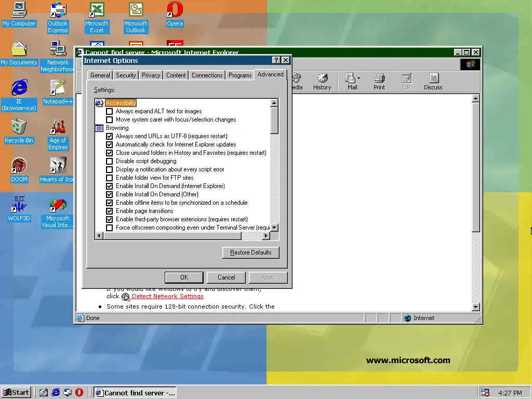Switch to the Connections tab
The width and height of the screenshot is (532, 399).
point(207,75)
